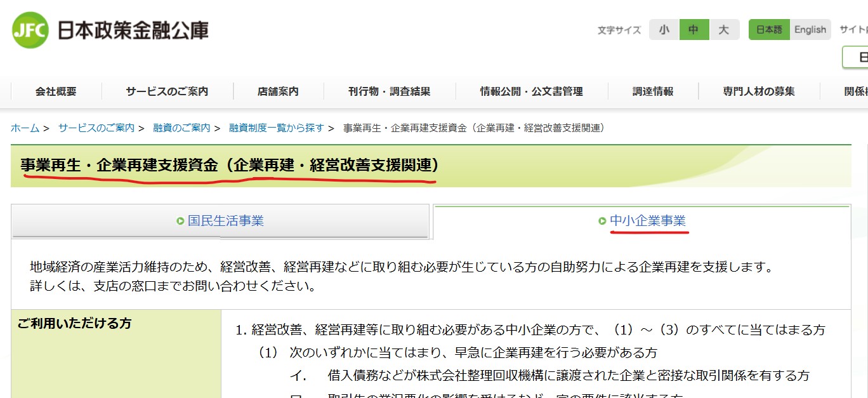Open 専門人材の募集 menu
This screenshot has width=868, height=398.
click(x=759, y=91)
